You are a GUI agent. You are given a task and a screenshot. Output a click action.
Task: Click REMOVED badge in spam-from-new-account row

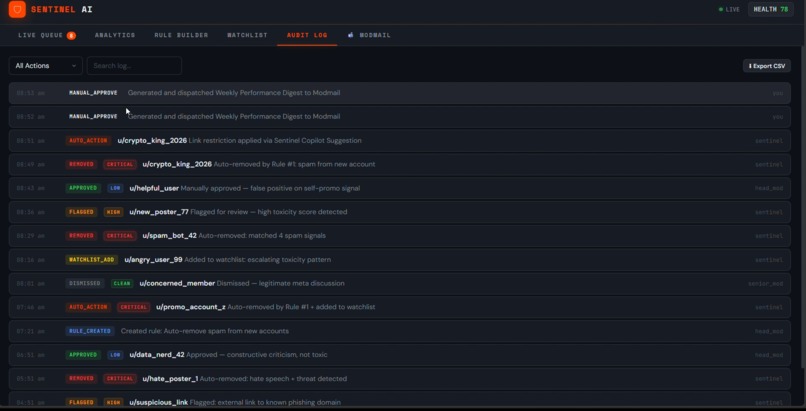[81, 164]
